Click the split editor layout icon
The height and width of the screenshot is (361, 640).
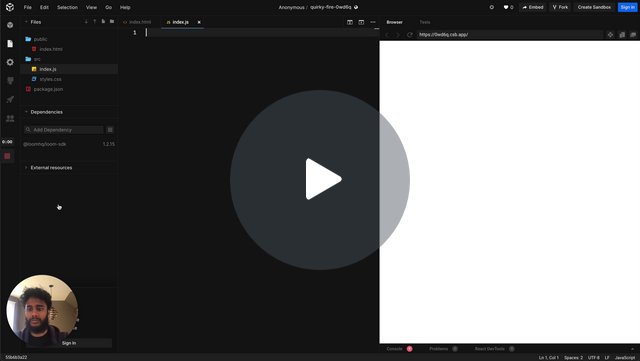350,22
